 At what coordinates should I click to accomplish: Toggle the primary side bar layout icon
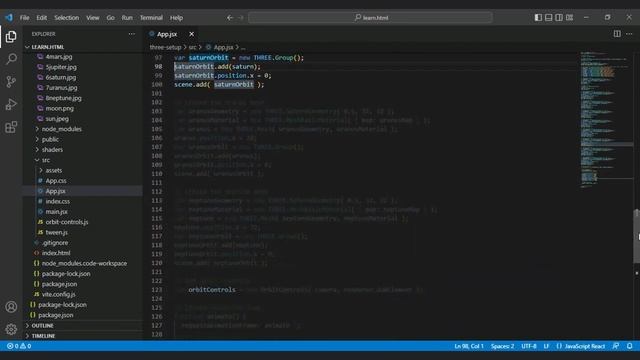click(538, 18)
